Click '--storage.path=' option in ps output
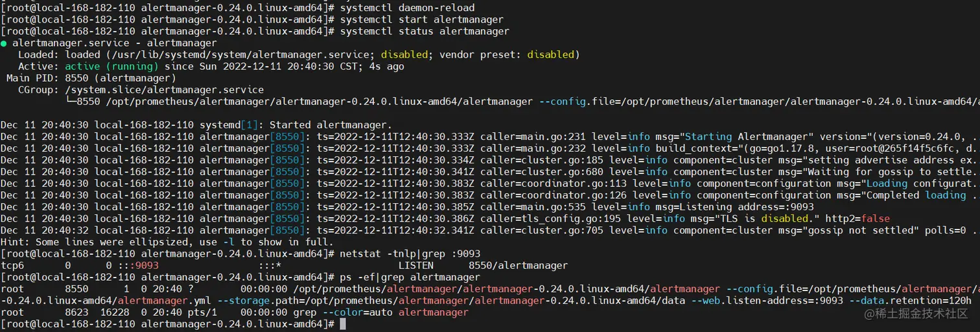 click(261, 300)
